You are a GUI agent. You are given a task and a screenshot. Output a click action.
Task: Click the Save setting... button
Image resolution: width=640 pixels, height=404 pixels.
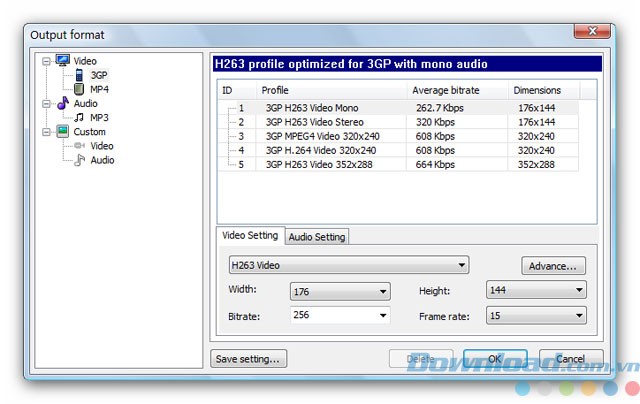pos(249,358)
